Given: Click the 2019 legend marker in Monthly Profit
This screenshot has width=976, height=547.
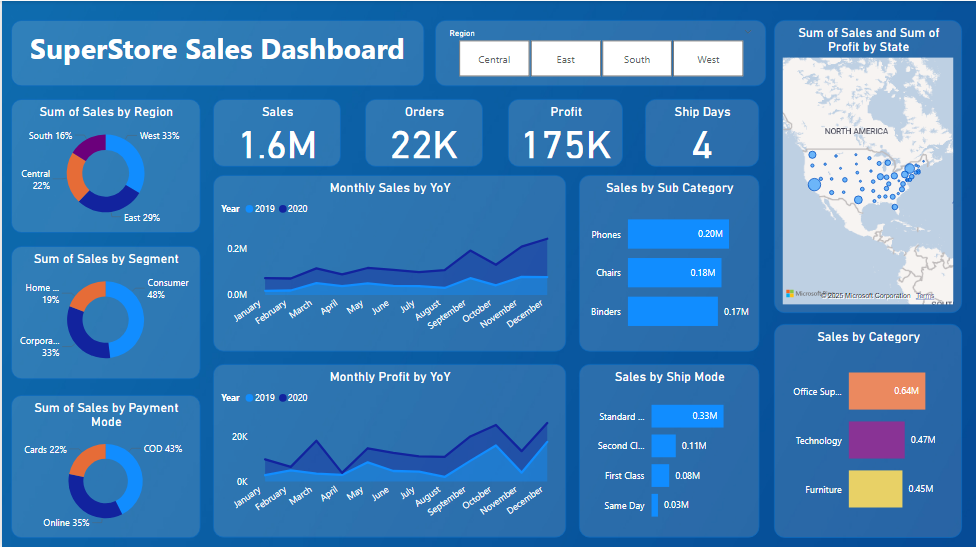Looking at the screenshot, I should click(x=249, y=398).
